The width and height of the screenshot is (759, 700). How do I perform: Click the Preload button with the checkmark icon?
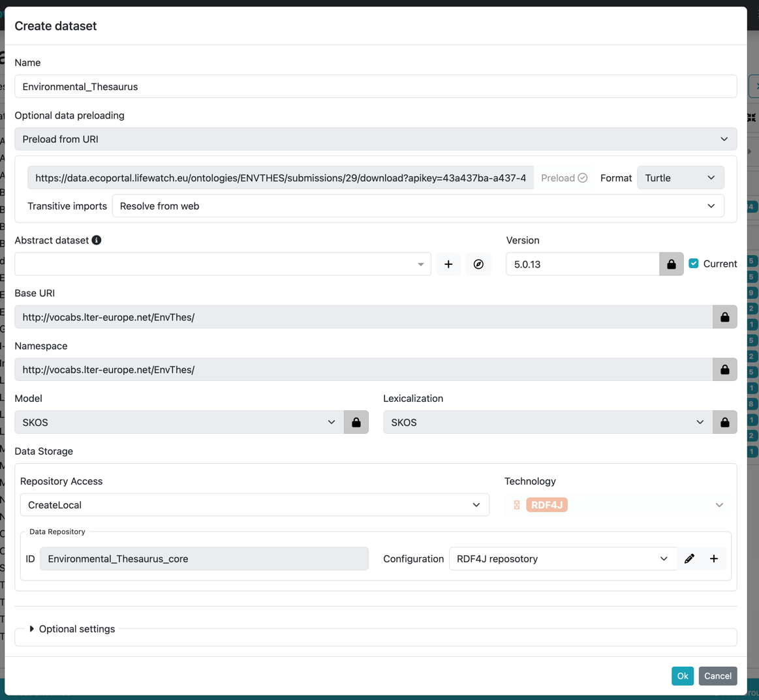(563, 177)
